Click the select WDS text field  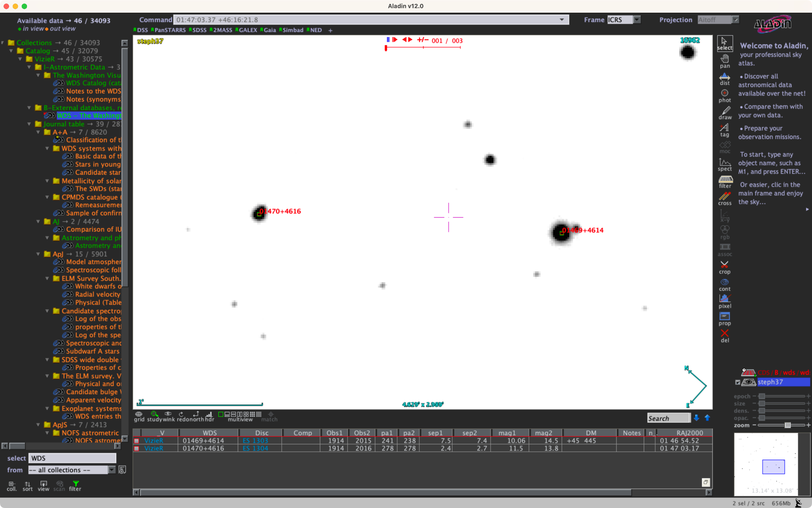(72, 458)
